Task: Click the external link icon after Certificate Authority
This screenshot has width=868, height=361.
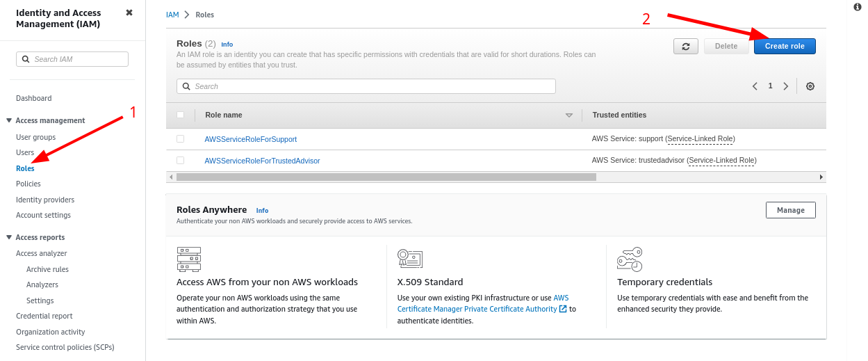Action: [563, 309]
